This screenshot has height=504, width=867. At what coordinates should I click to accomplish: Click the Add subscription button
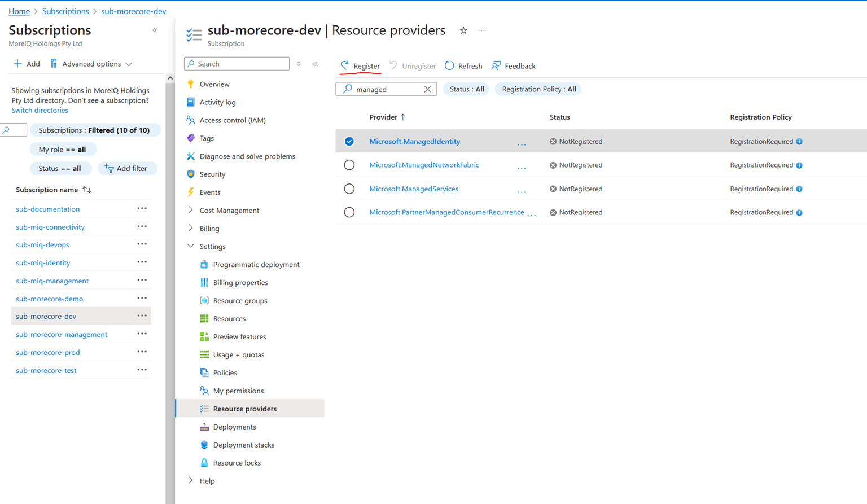(x=26, y=63)
